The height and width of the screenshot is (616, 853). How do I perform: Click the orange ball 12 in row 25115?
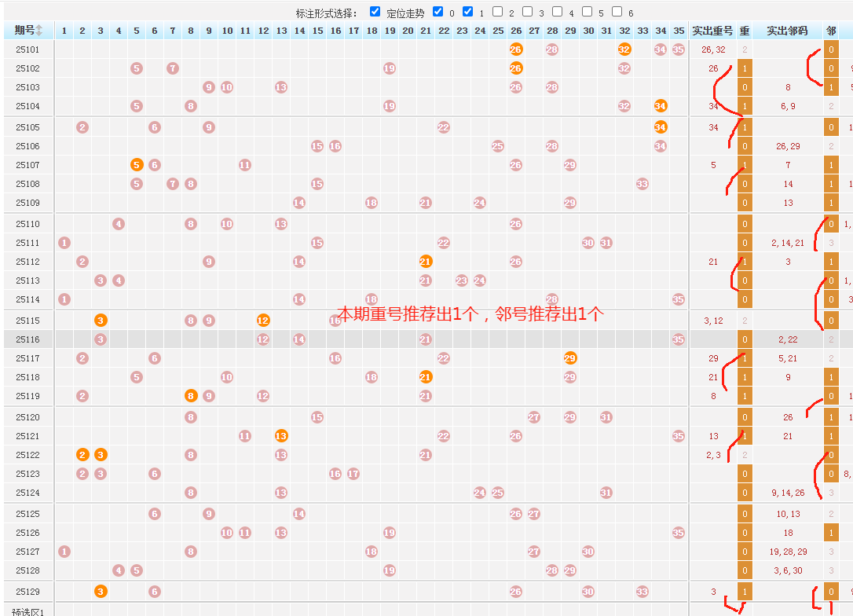[263, 321]
